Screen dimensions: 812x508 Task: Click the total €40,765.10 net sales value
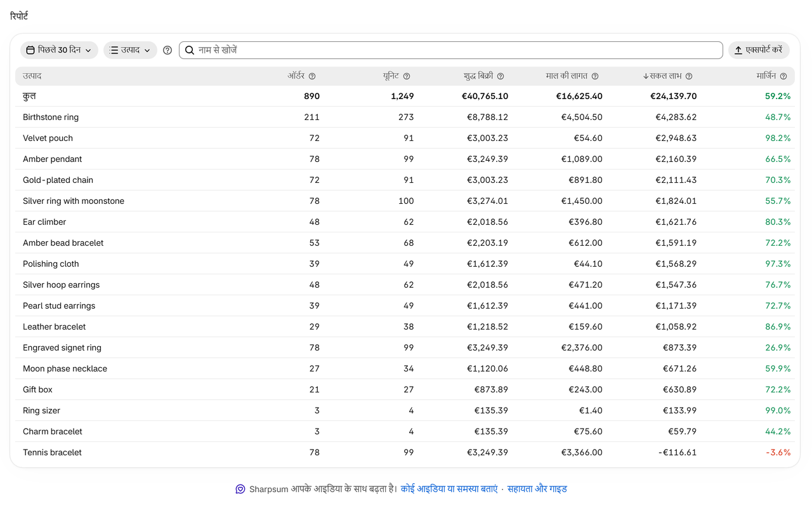coord(484,96)
